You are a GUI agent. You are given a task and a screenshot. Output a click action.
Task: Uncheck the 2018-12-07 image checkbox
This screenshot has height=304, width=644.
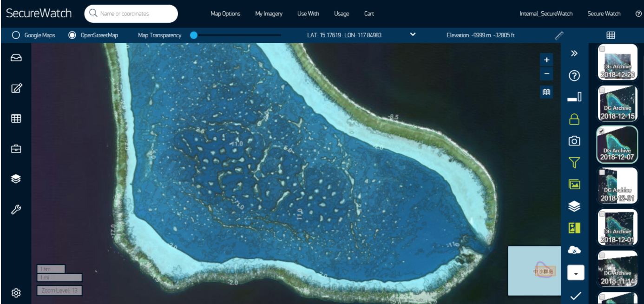coord(602,132)
